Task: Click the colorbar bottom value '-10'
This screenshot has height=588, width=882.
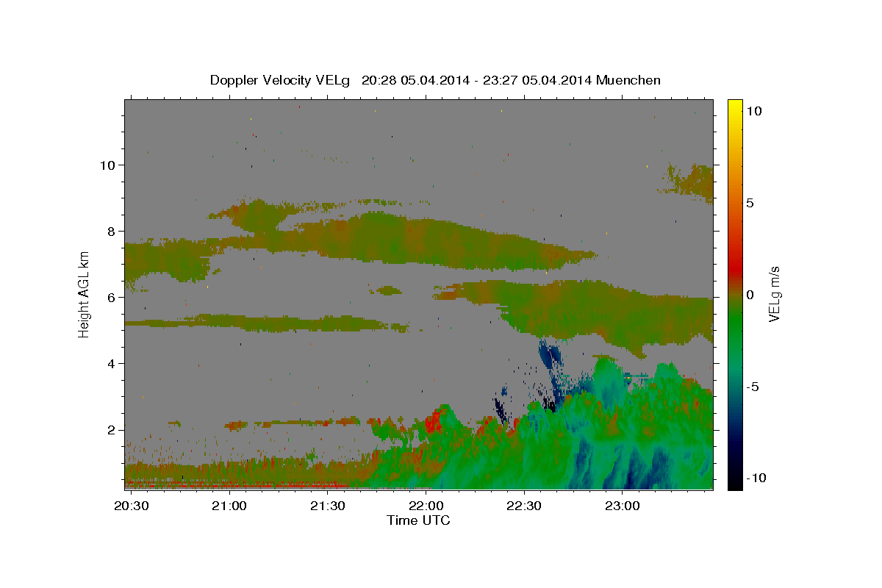Action: click(x=756, y=478)
